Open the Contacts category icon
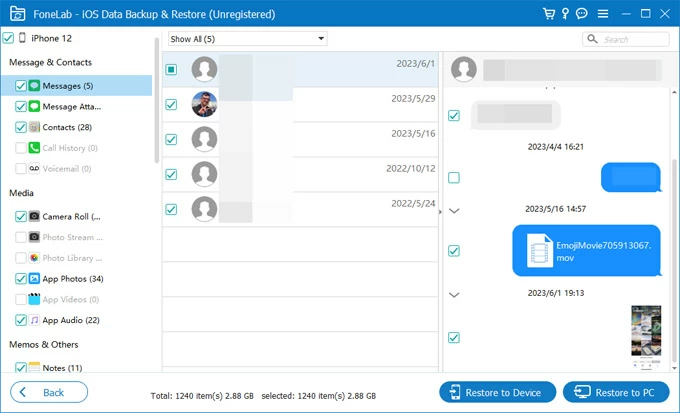The width and height of the screenshot is (680, 413). [x=34, y=128]
